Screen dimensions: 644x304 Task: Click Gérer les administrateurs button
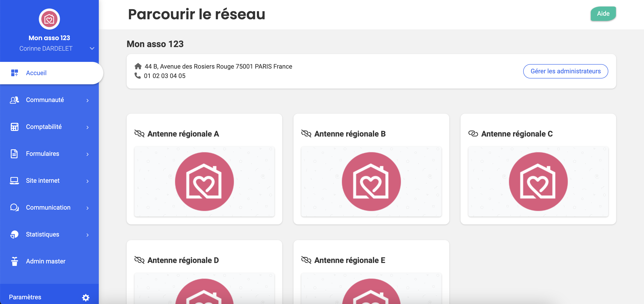565,71
